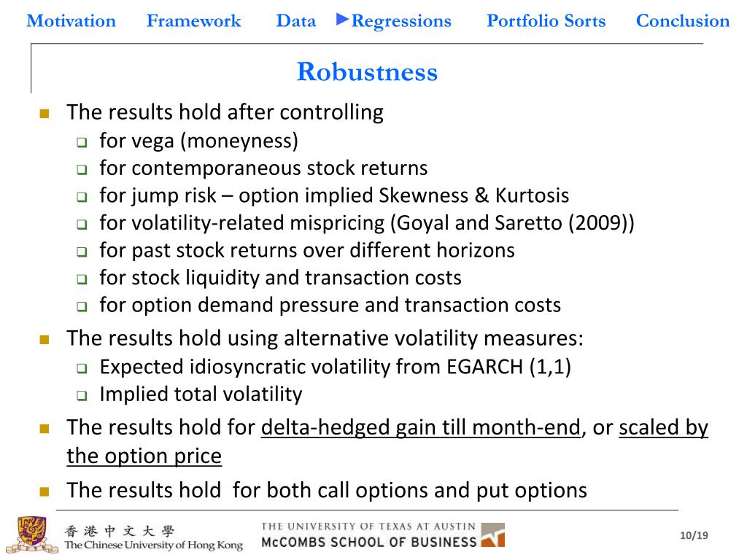
Task: Open the Motivation section tab
Action: point(71,21)
